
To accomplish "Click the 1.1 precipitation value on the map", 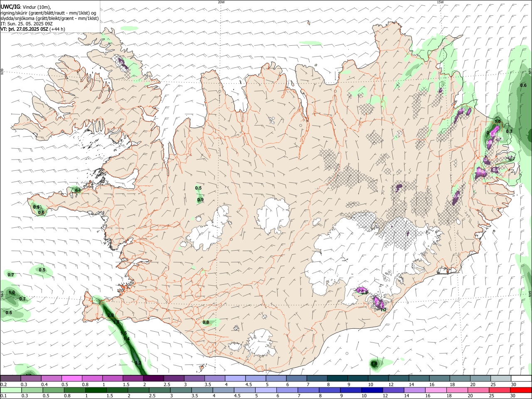I will 77,191.
